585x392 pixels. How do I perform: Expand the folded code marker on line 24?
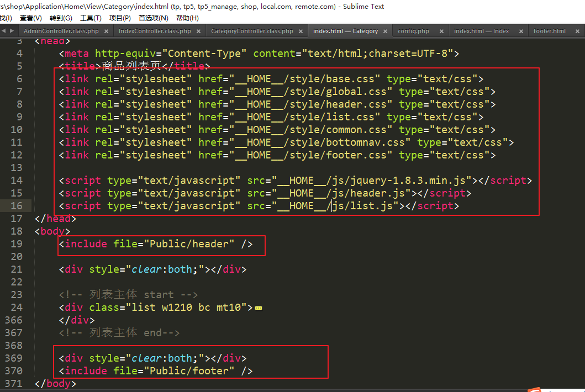(259, 308)
